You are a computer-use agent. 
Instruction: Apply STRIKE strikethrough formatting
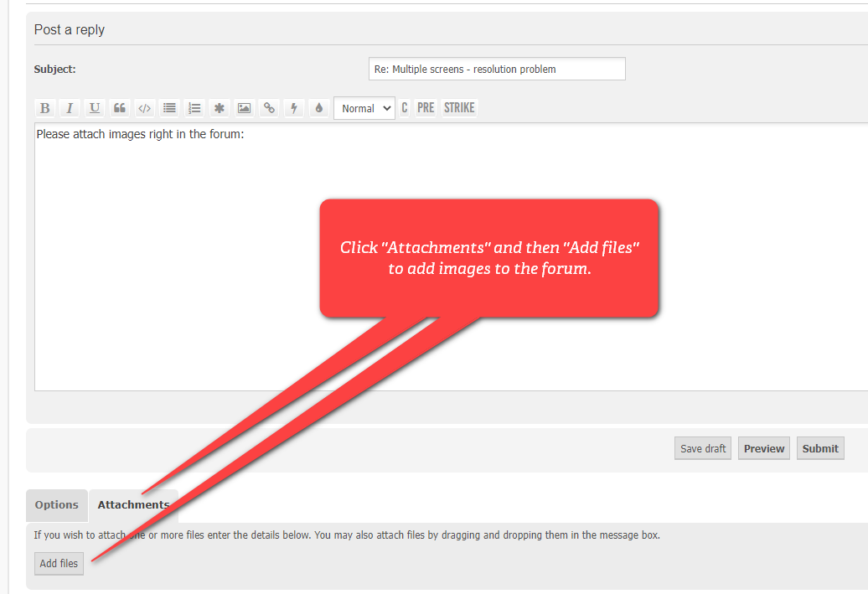click(459, 108)
